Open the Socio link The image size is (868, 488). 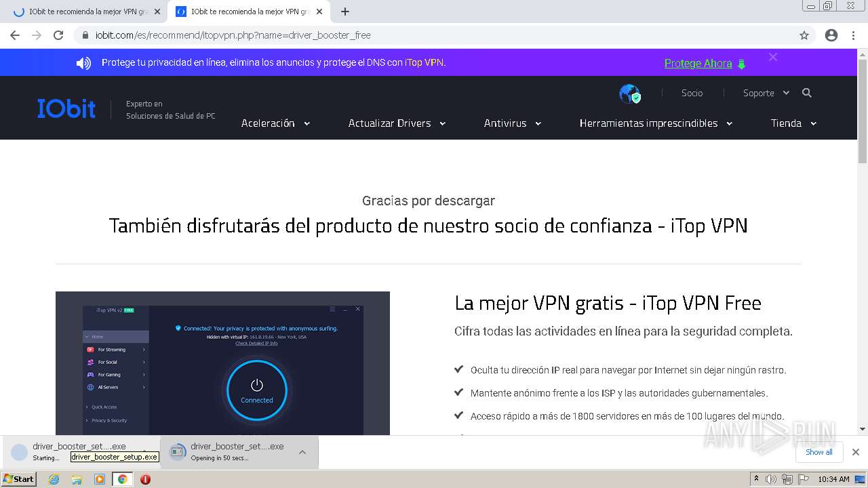pyautogui.click(x=692, y=93)
